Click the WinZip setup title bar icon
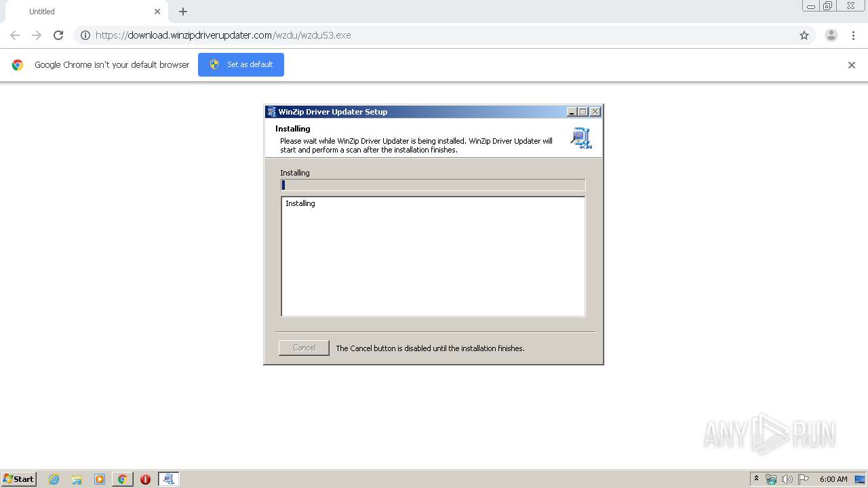 click(x=271, y=112)
